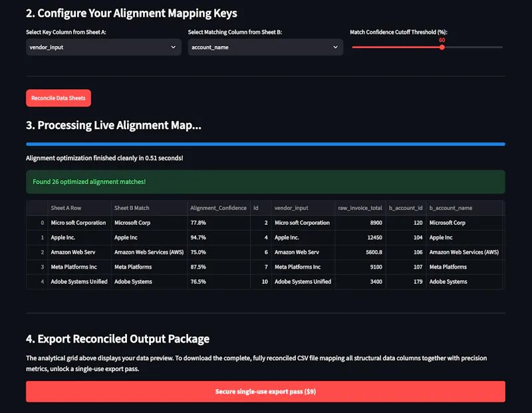Click Adobe Systems in b_account_name column
The height and width of the screenshot is (413, 532).
click(464, 282)
